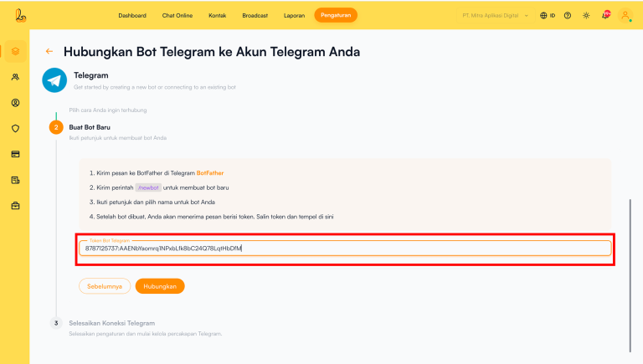Click the Token Bot Telegram input field
The height and width of the screenshot is (364, 643).
(345, 249)
